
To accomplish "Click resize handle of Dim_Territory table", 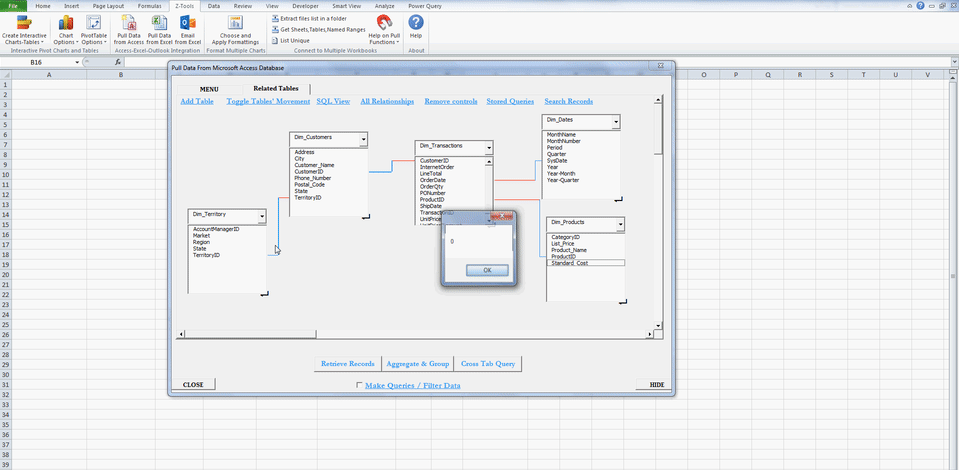I will point(264,294).
